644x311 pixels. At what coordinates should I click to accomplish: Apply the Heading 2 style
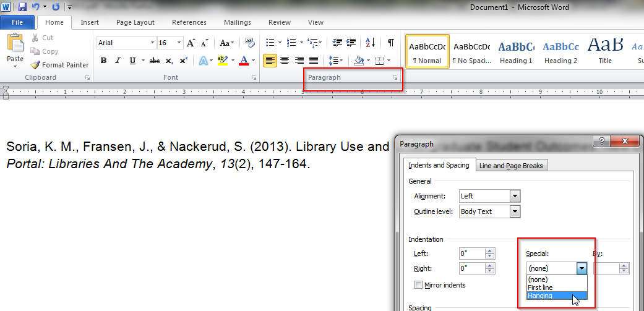560,52
